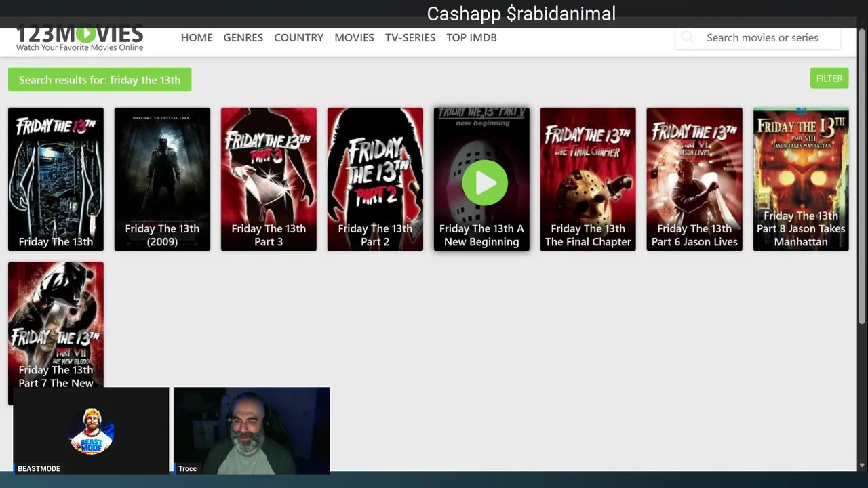
Task: Play Friday The 13th A New Beginning
Action: point(484,183)
